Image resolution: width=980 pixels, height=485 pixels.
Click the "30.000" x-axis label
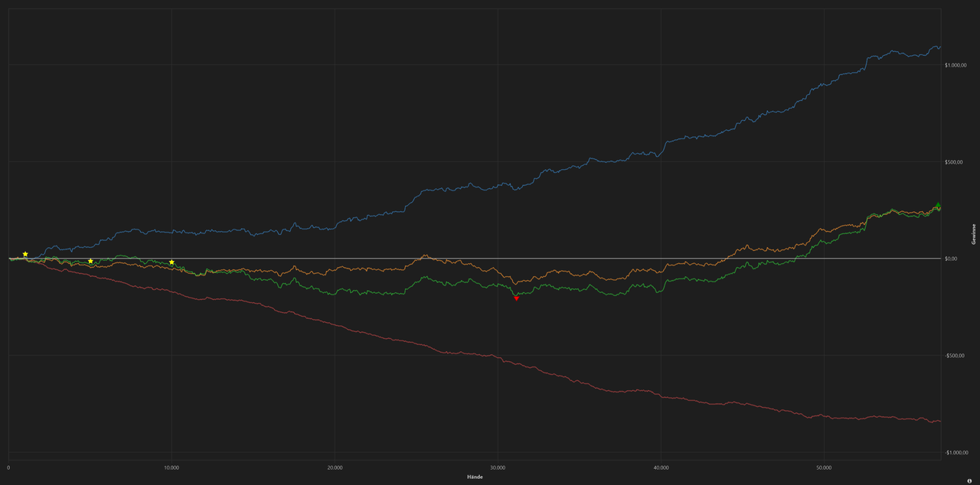tap(498, 467)
